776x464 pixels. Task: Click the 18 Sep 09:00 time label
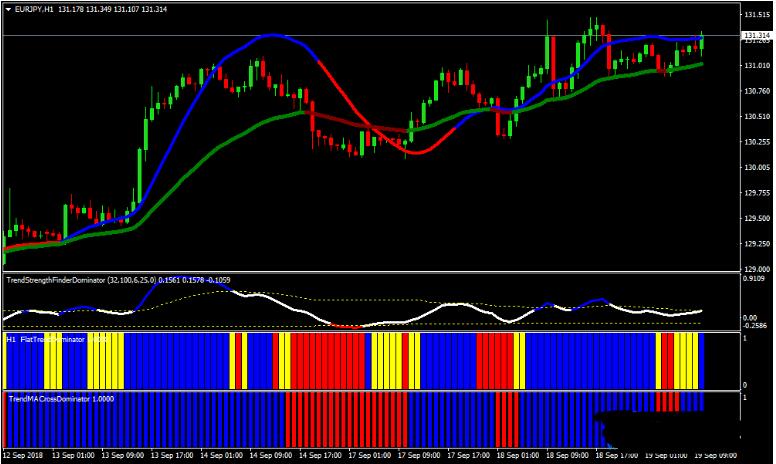click(567, 455)
